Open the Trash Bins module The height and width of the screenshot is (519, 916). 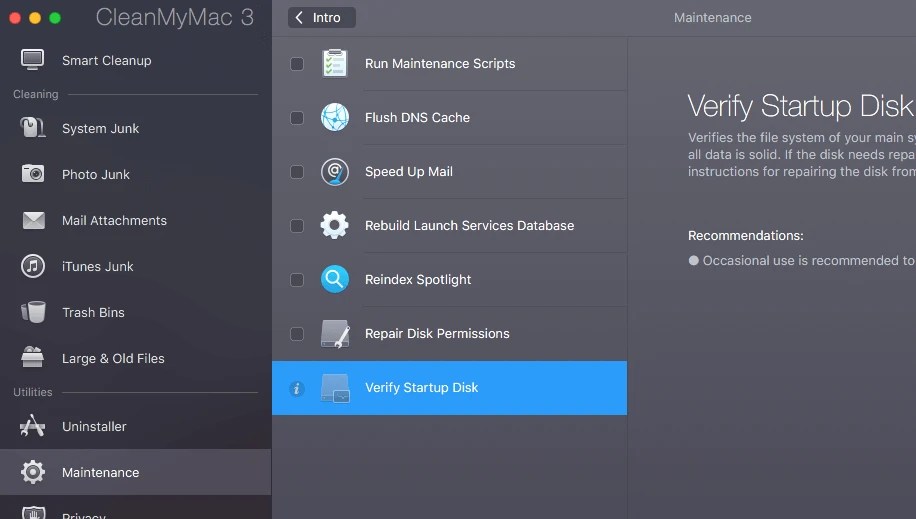click(x=136, y=312)
